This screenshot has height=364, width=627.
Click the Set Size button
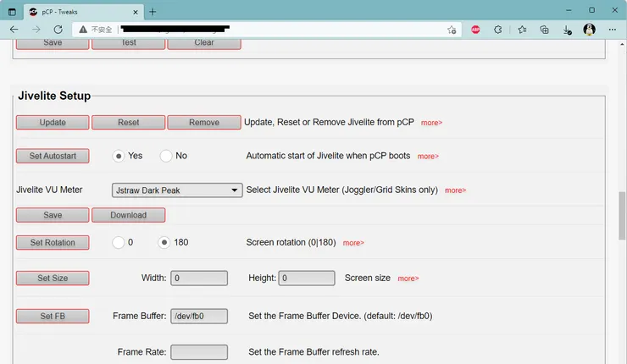[x=53, y=279]
